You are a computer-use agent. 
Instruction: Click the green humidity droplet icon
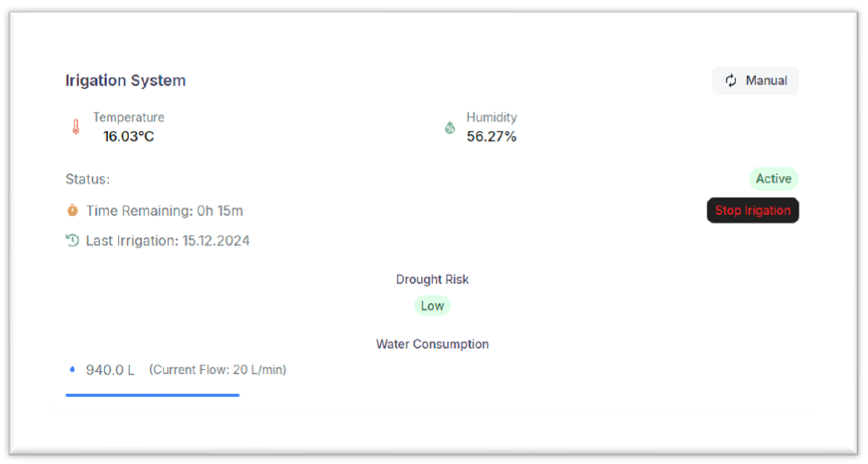[x=450, y=128]
